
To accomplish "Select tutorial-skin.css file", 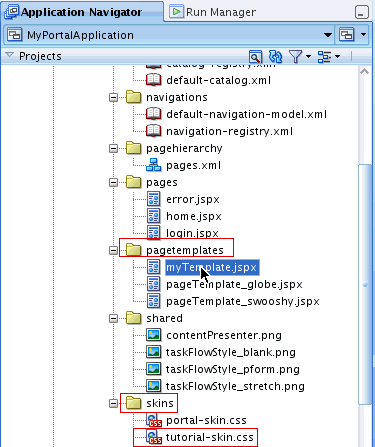I will point(210,437).
